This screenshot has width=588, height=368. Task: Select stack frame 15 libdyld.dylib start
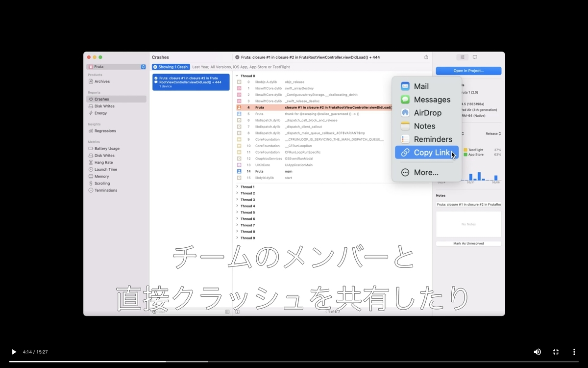coord(314,178)
